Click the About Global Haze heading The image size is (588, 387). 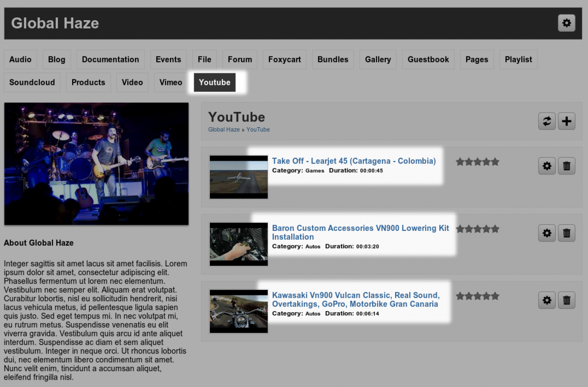39,243
